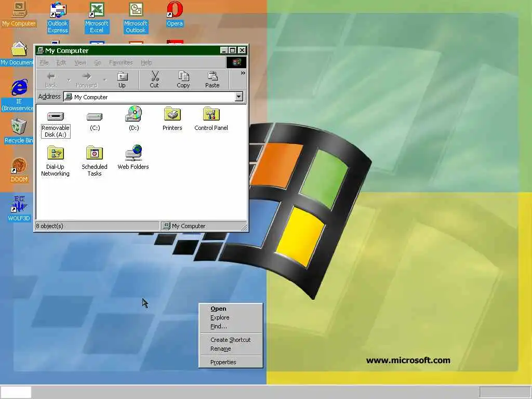Viewport: 532px width, 399px height.
Task: Expand the Address bar dropdown list
Action: coord(239,97)
